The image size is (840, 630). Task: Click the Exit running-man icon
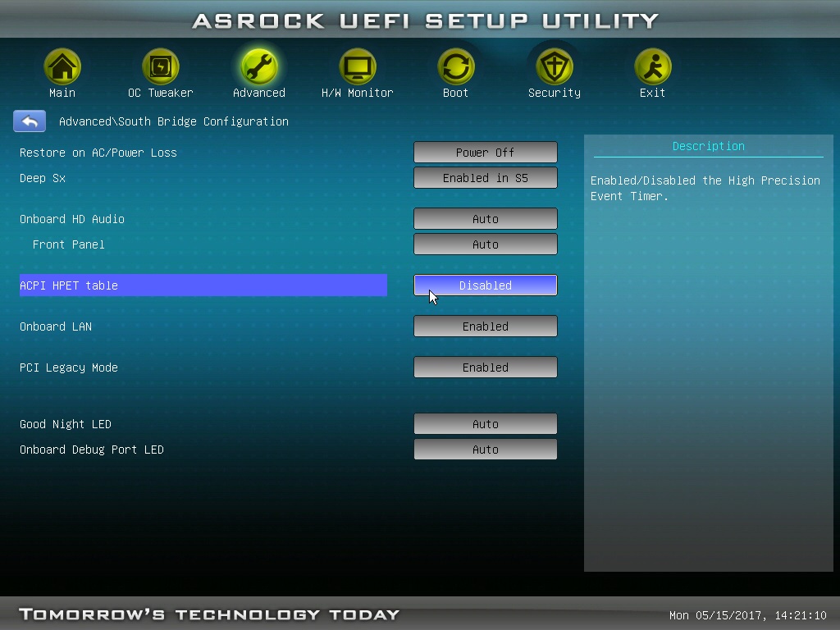pos(652,66)
